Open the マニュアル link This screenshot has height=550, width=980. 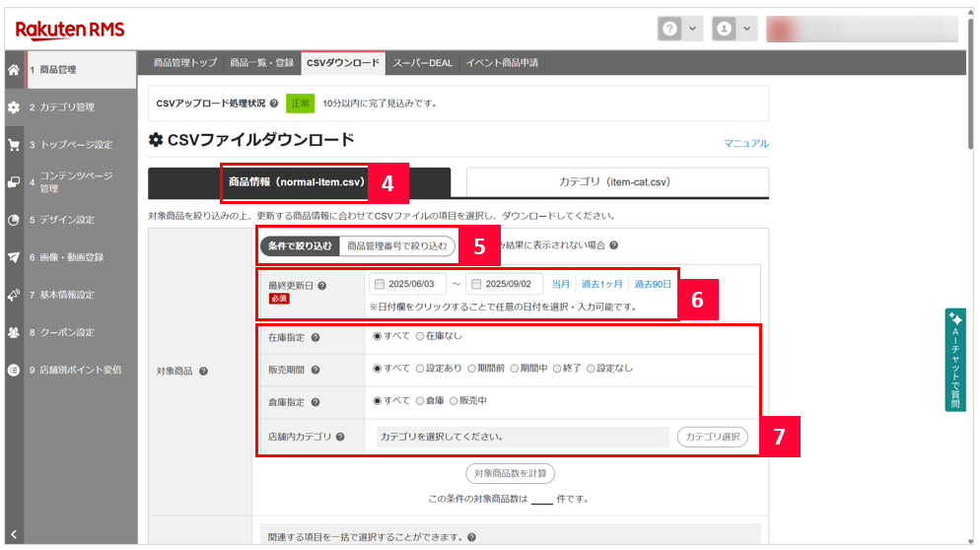point(745,143)
